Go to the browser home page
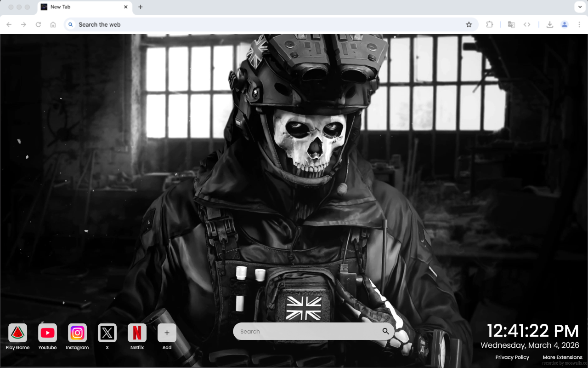 [x=53, y=24]
